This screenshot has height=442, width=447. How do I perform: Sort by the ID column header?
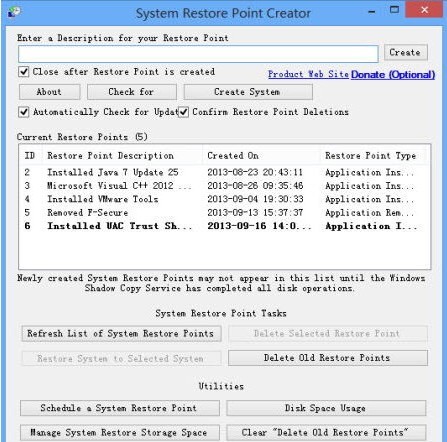click(30, 156)
